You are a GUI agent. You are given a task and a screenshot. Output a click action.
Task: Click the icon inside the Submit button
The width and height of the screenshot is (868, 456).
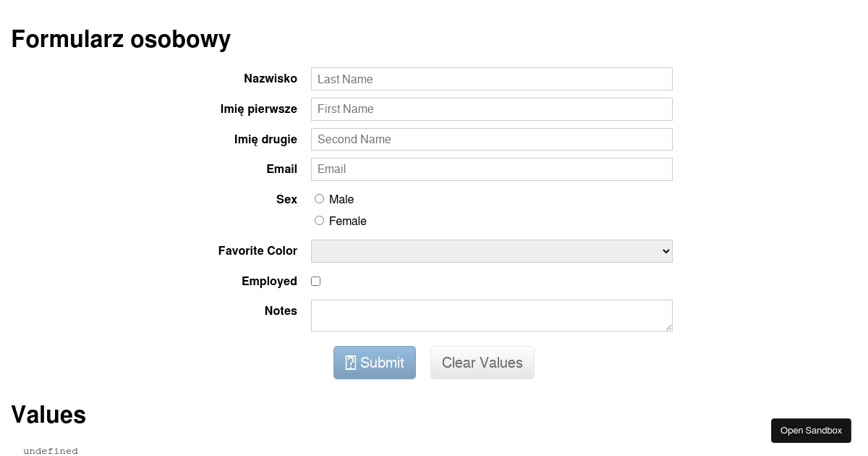tap(351, 362)
